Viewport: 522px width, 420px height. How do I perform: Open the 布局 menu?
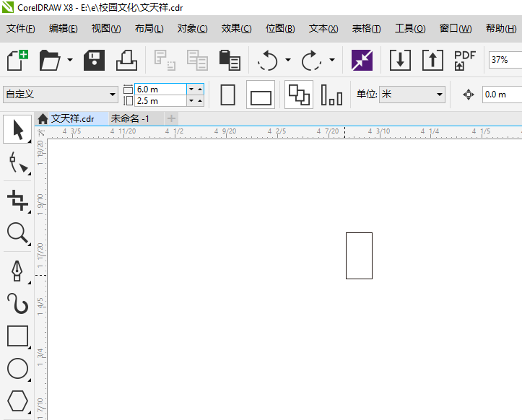point(149,29)
